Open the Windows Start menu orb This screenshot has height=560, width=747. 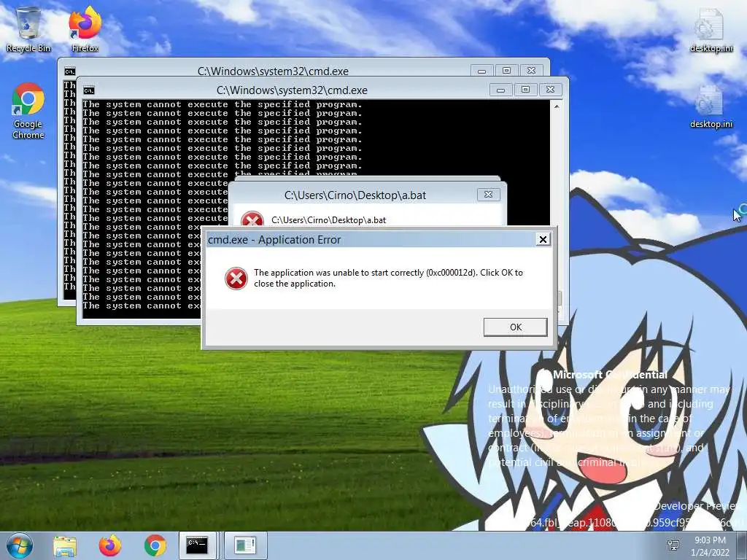[20, 545]
